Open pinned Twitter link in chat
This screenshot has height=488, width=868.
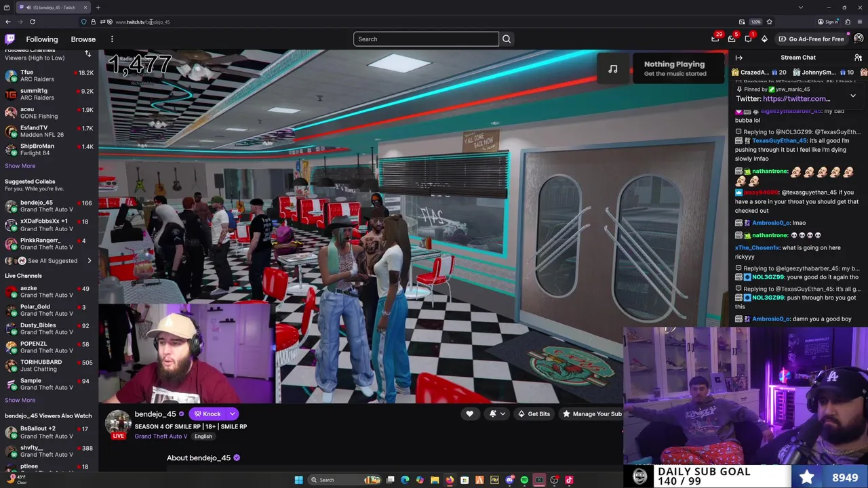[796, 98]
